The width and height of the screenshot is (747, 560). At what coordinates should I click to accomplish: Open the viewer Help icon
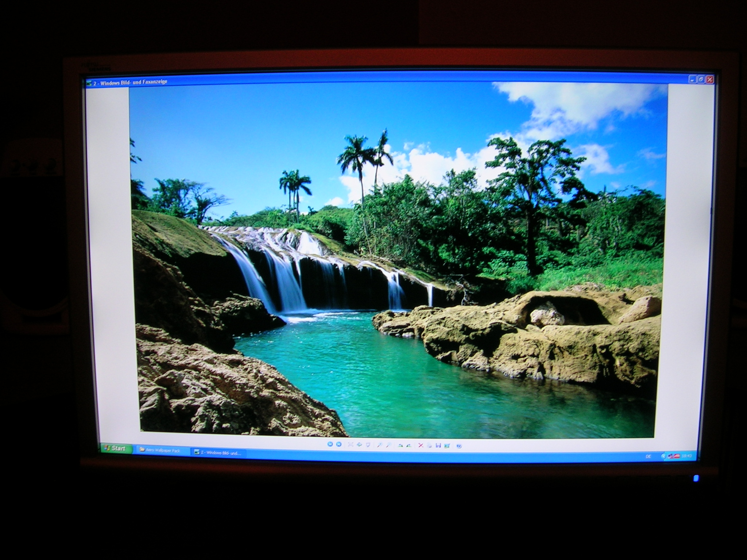pos(459,446)
